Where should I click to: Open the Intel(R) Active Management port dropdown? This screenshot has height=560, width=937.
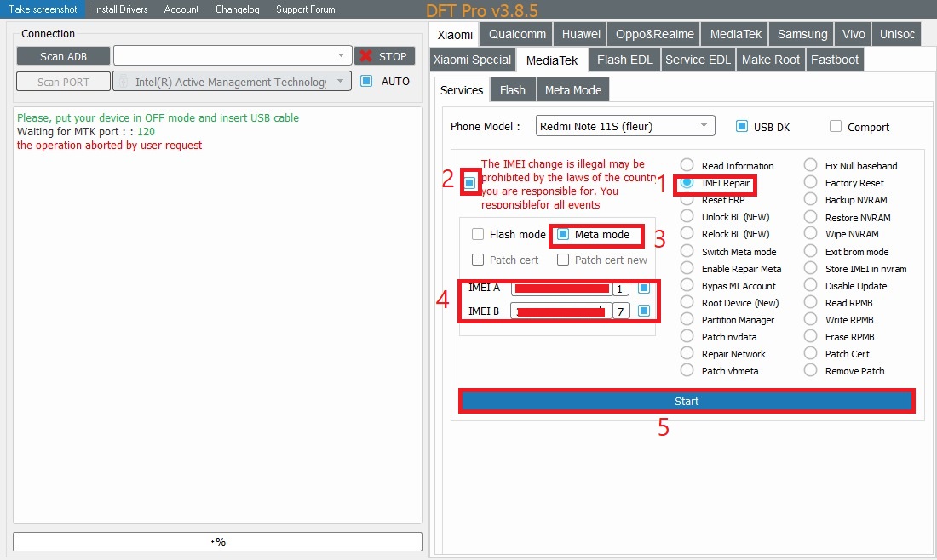[x=233, y=81]
